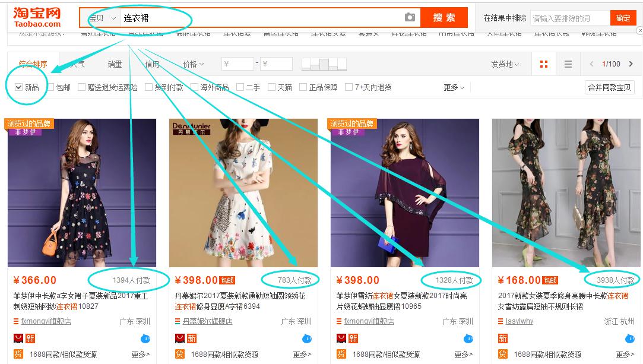Enable the 包邮 free shipping checkbox
This screenshot has height=364, width=643.
coord(51,87)
